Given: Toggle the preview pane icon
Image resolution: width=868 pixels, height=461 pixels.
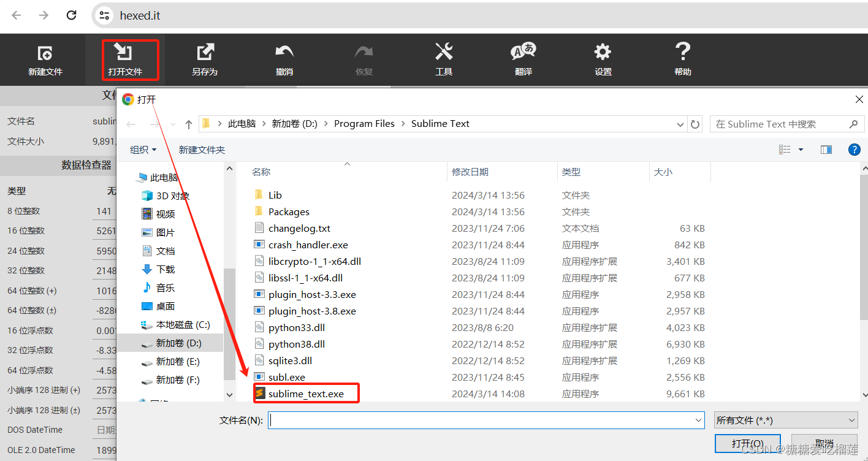Looking at the screenshot, I should [x=826, y=150].
